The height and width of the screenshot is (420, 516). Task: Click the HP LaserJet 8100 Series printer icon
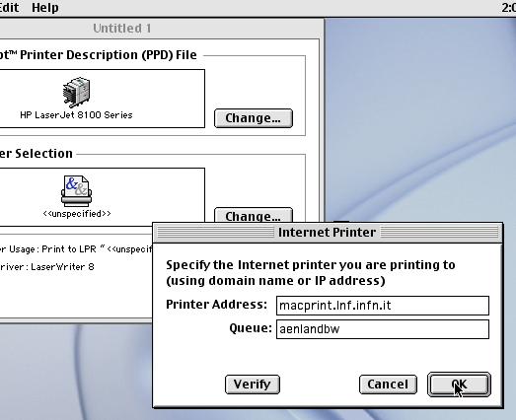pyautogui.click(x=76, y=92)
